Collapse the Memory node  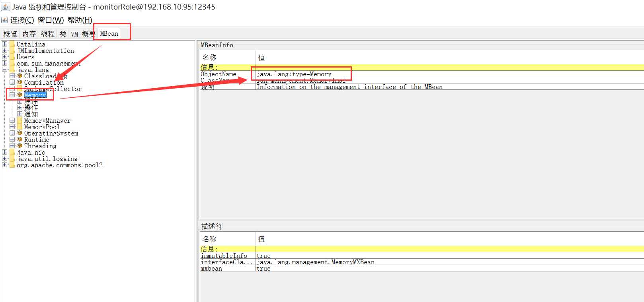point(12,95)
